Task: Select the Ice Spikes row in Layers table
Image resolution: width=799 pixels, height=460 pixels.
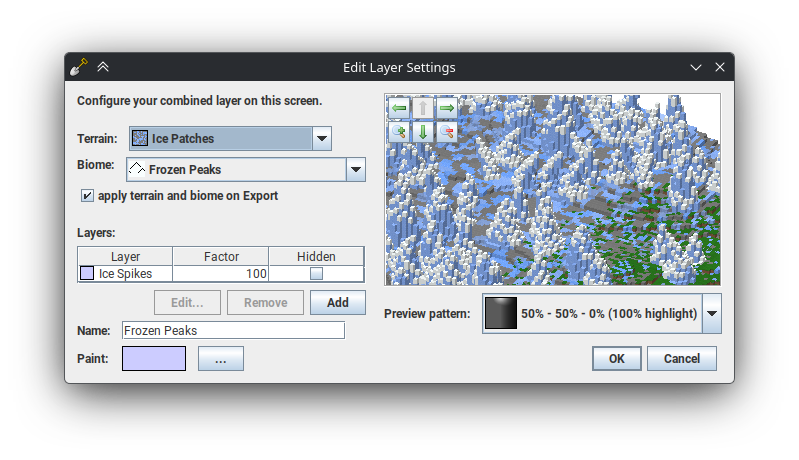Action: pyautogui.click(x=125, y=273)
